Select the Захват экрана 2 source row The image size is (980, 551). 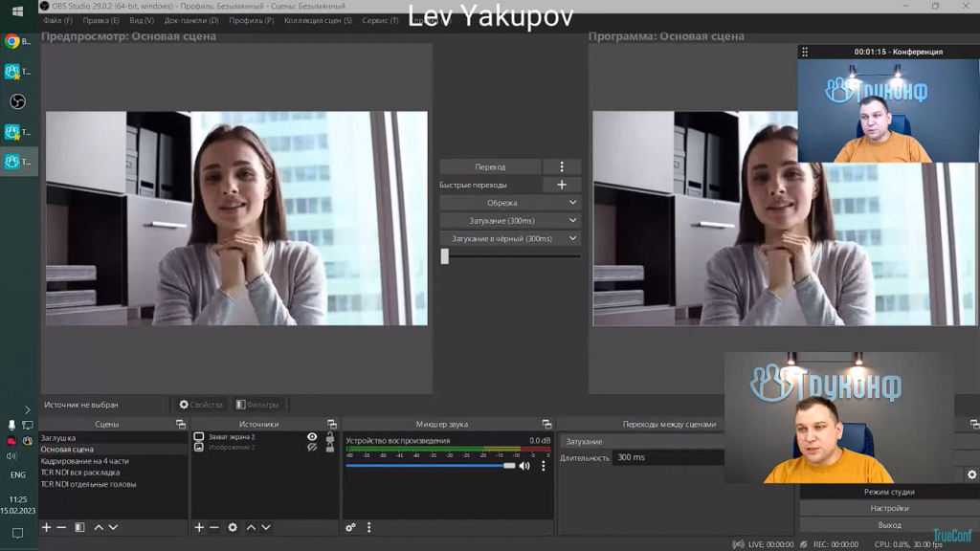click(x=264, y=436)
